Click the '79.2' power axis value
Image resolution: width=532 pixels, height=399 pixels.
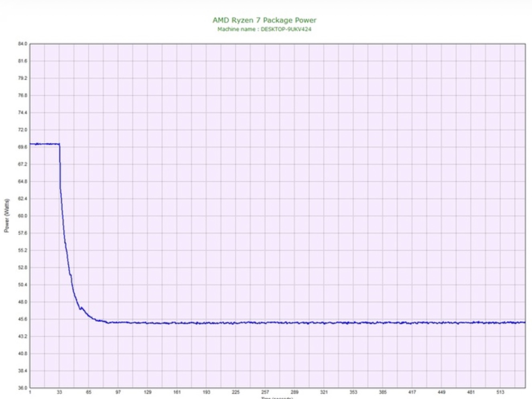(22, 78)
